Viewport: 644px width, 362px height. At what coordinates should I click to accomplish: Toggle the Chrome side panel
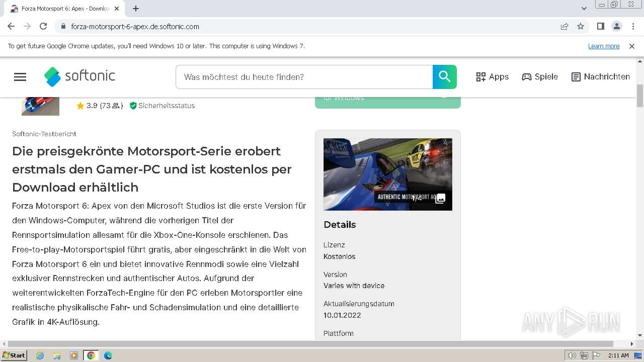pyautogui.click(x=600, y=26)
